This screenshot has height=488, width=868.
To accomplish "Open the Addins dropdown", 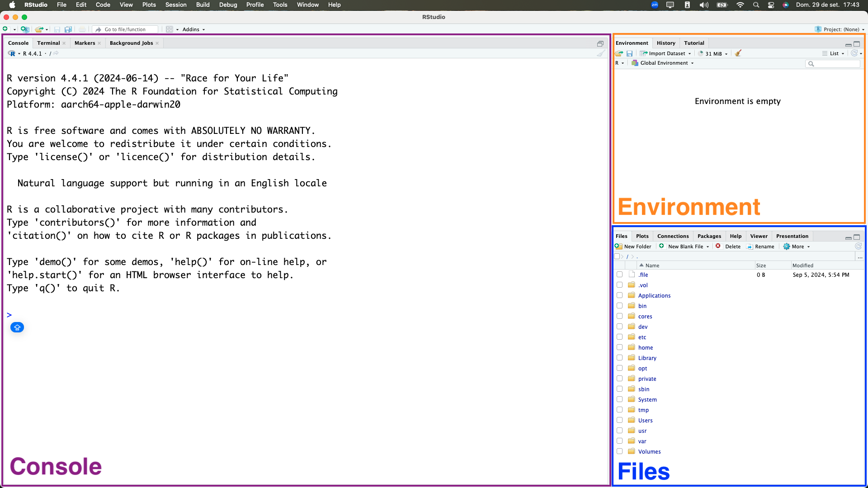I will point(193,29).
